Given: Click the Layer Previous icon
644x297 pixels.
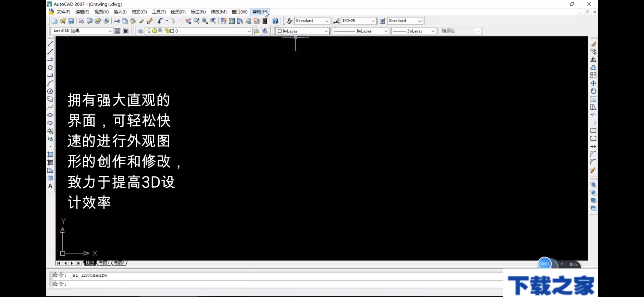Looking at the screenshot, I should [265, 31].
